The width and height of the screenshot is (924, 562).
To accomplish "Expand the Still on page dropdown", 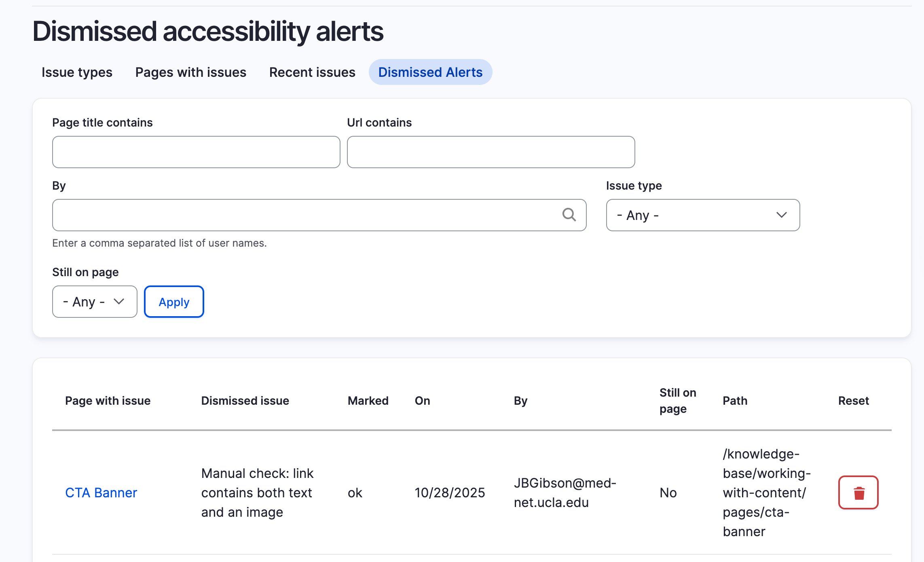I will click(x=94, y=302).
